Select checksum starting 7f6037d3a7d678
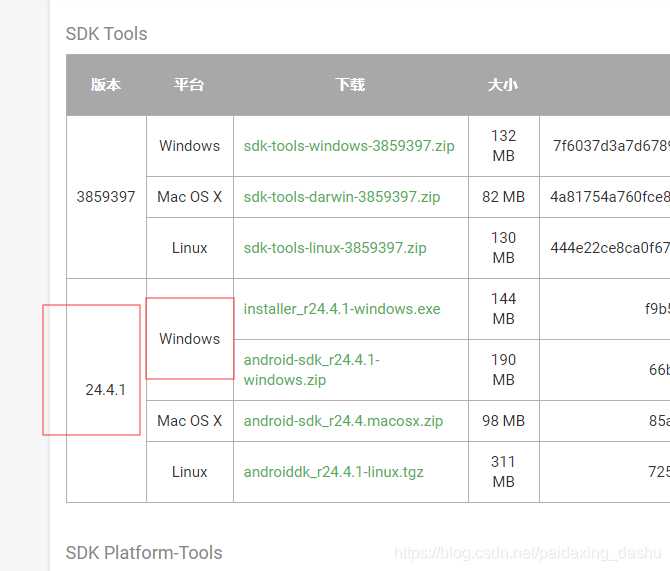The width and height of the screenshot is (670, 571). [x=611, y=146]
